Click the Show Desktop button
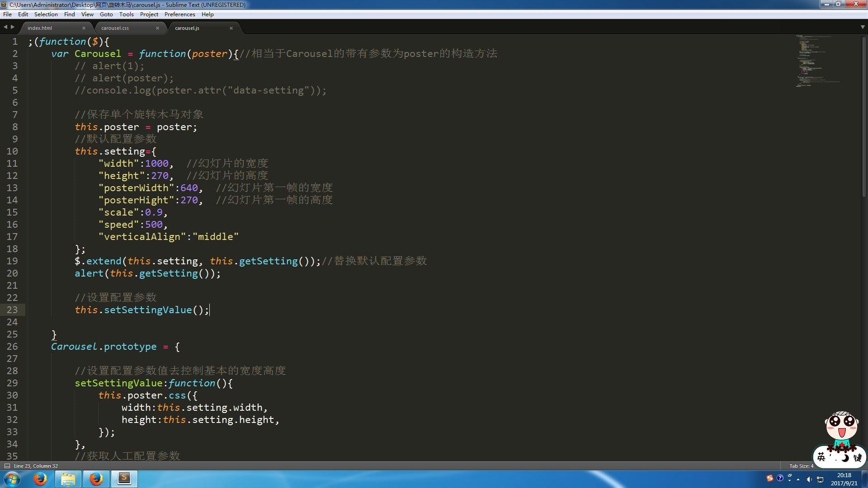868x488 pixels. point(864,479)
